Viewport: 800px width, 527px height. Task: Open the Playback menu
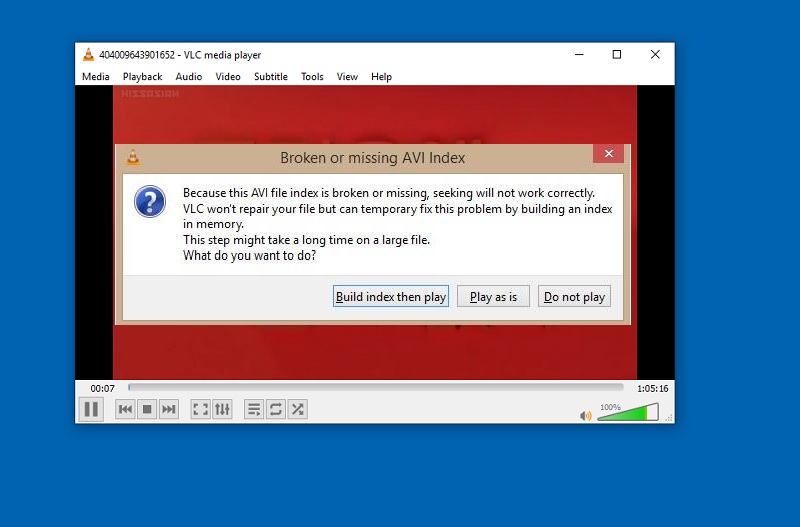point(142,77)
